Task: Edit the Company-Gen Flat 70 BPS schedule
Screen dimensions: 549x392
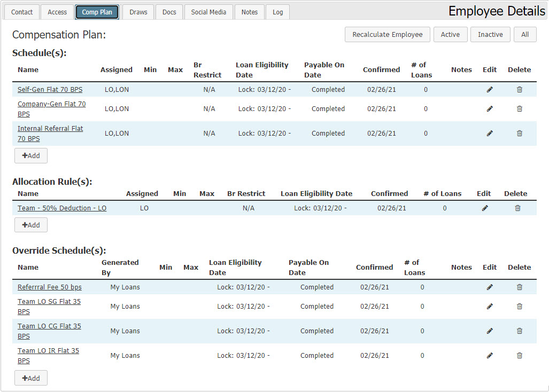Action: [490, 109]
